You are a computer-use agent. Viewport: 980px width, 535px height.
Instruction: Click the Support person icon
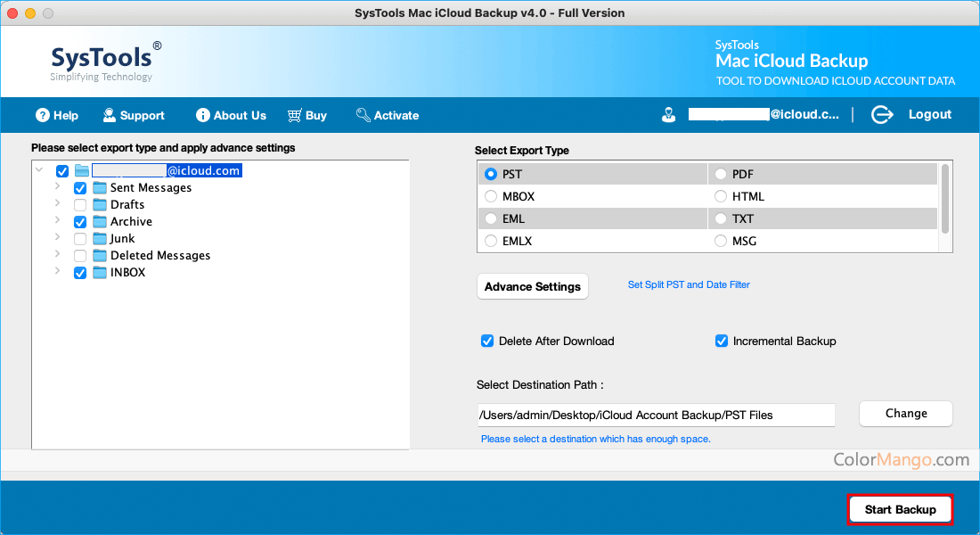[110, 115]
